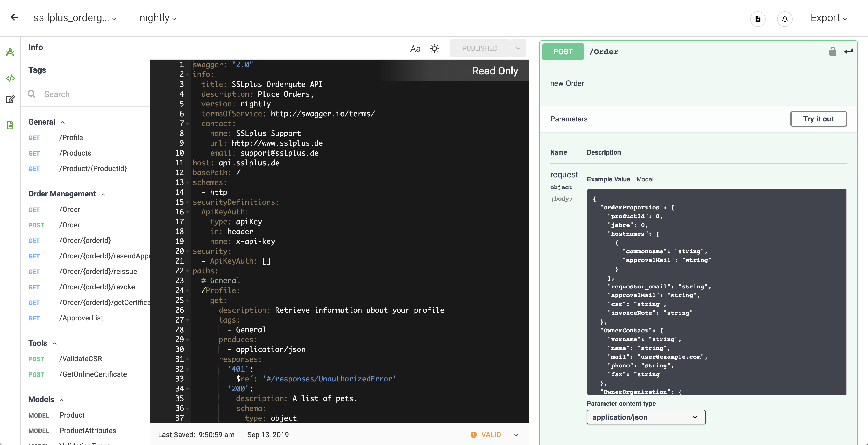
Task: Click the lock icon next to POST /Order
Action: [833, 51]
